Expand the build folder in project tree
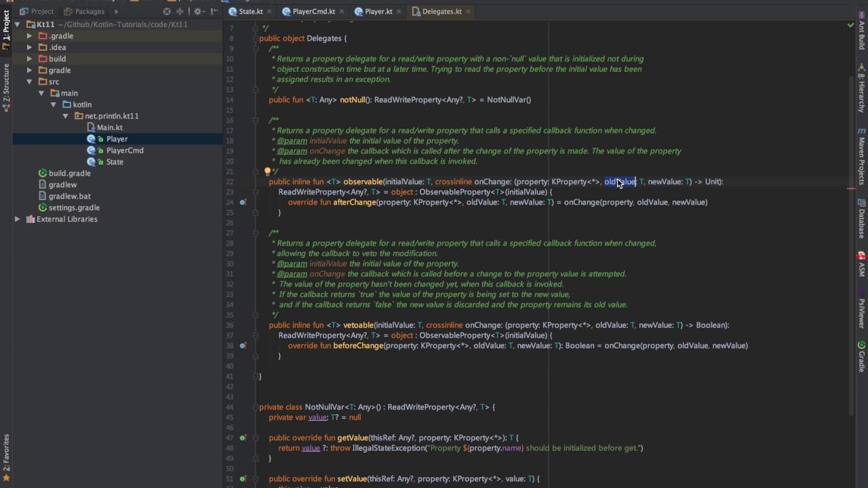868x488 pixels. coord(29,59)
